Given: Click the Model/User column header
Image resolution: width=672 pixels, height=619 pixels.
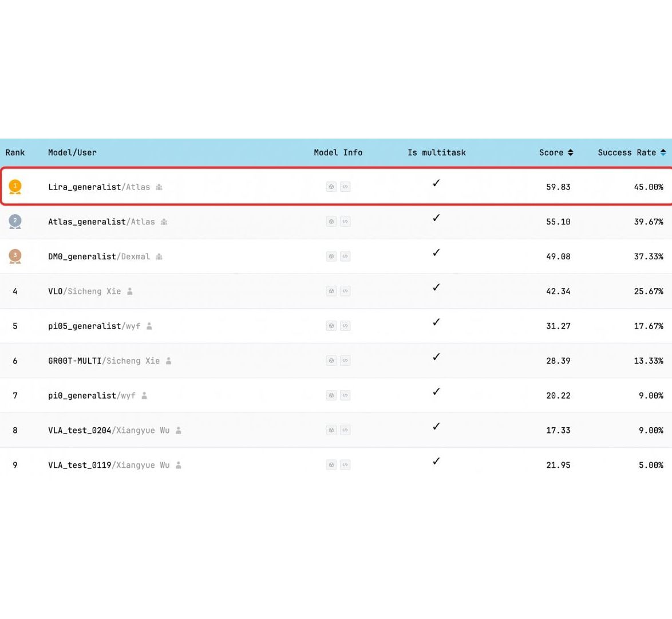Looking at the screenshot, I should click(72, 153).
